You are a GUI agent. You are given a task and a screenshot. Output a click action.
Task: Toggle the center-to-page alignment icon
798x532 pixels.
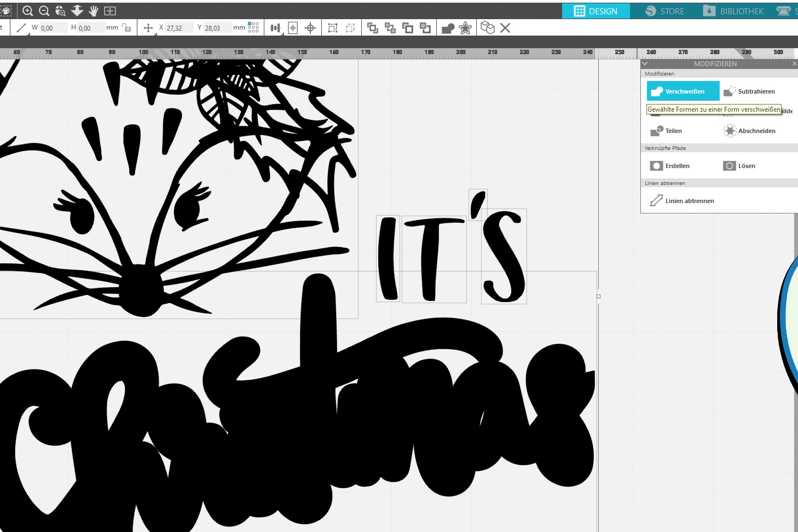[x=293, y=28]
